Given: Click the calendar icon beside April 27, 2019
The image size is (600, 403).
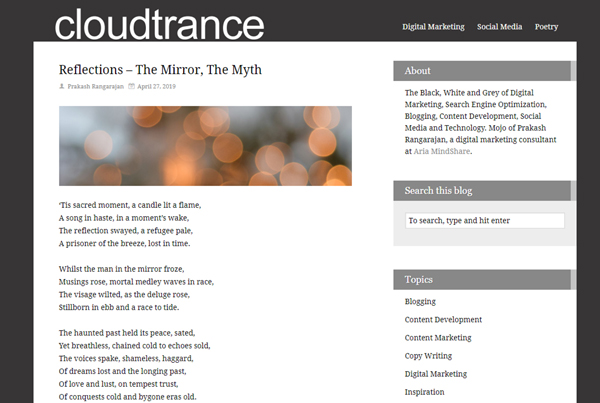Looking at the screenshot, I should coord(131,86).
